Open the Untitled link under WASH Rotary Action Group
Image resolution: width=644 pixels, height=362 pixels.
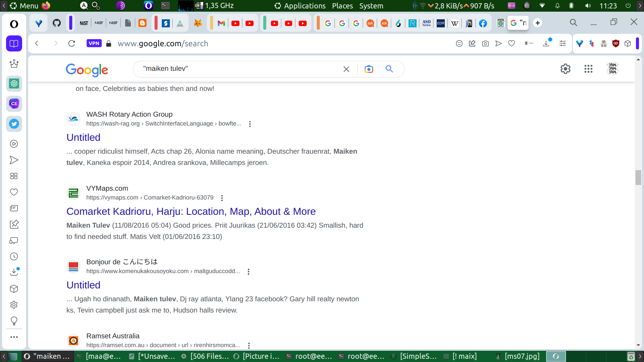coord(83,138)
